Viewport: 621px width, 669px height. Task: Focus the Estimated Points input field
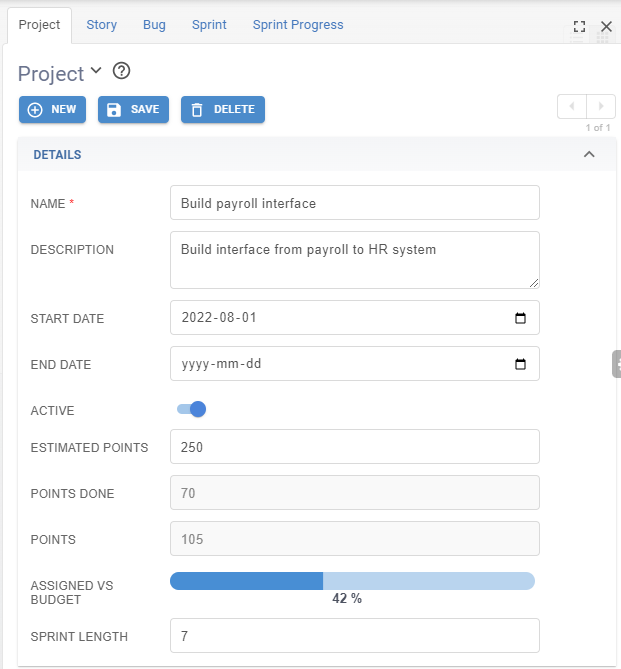coord(355,447)
